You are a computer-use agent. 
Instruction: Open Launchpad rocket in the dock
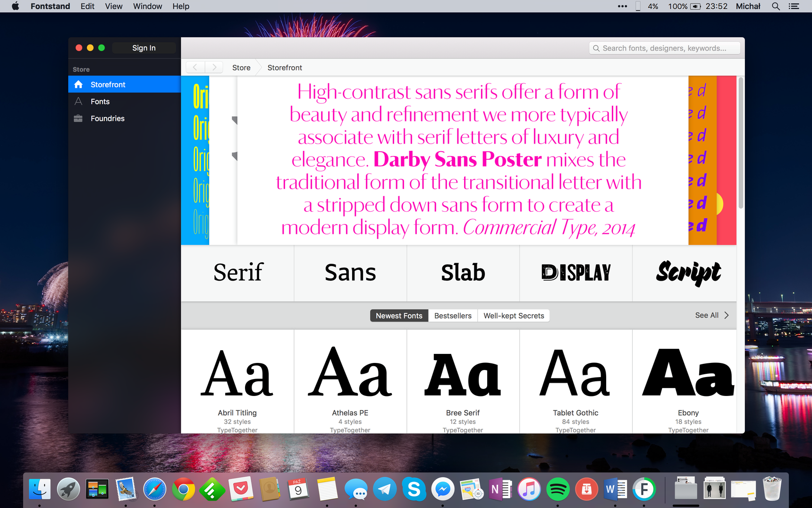68,489
